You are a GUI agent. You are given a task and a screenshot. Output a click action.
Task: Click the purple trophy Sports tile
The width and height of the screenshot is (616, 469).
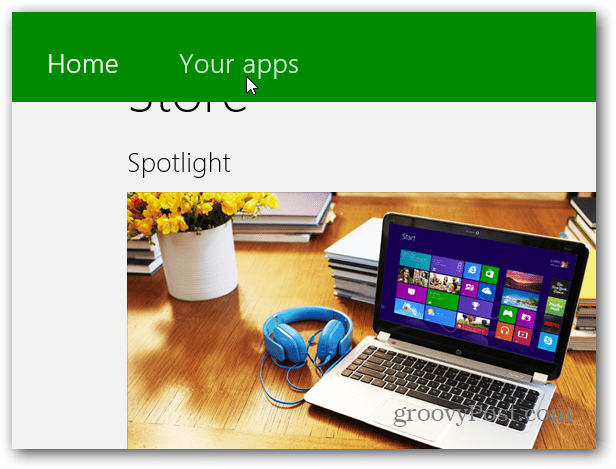(x=475, y=307)
